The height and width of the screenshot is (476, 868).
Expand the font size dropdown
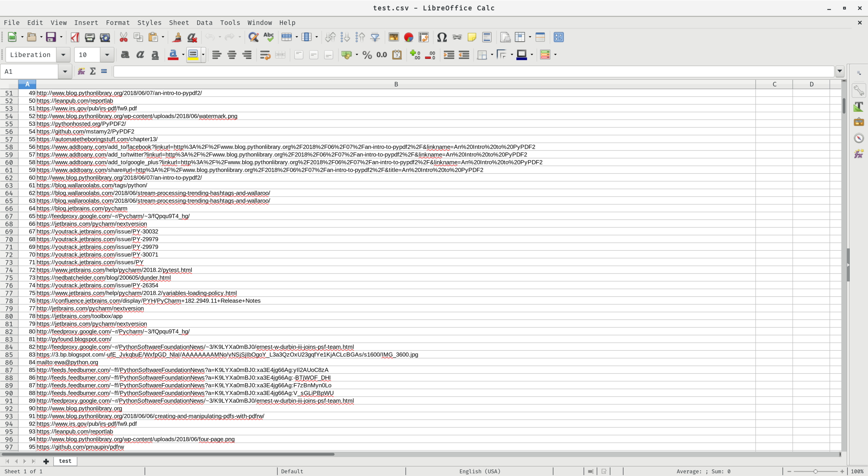coord(107,55)
